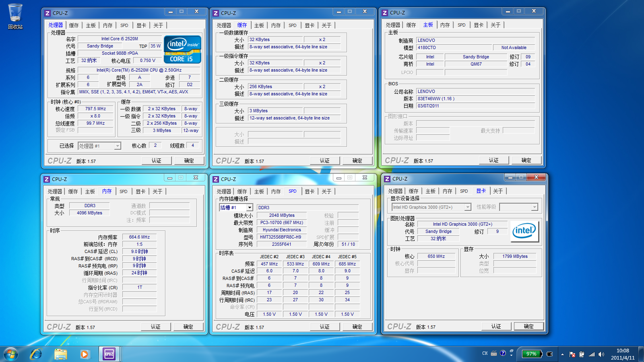Open the Action Center flag icon
This screenshot has width=644, height=362.
point(572,354)
